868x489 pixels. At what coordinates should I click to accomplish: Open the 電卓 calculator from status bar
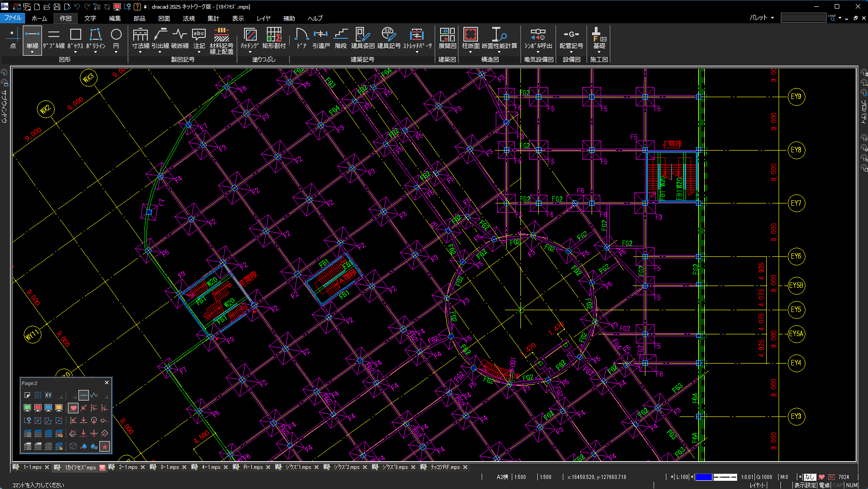(824, 485)
